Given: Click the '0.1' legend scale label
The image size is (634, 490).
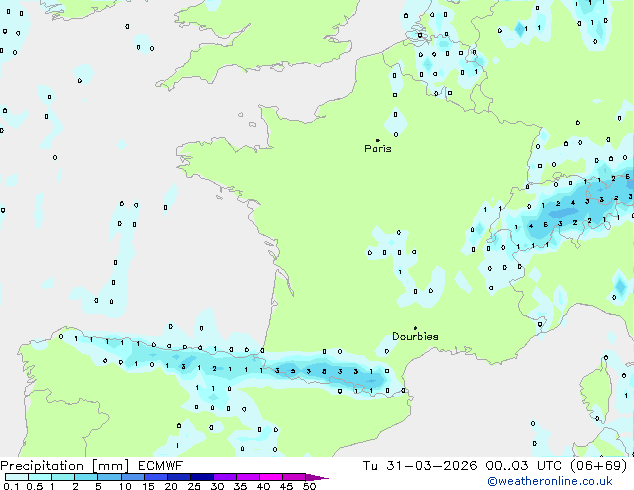Looking at the screenshot, I should tap(11, 486).
